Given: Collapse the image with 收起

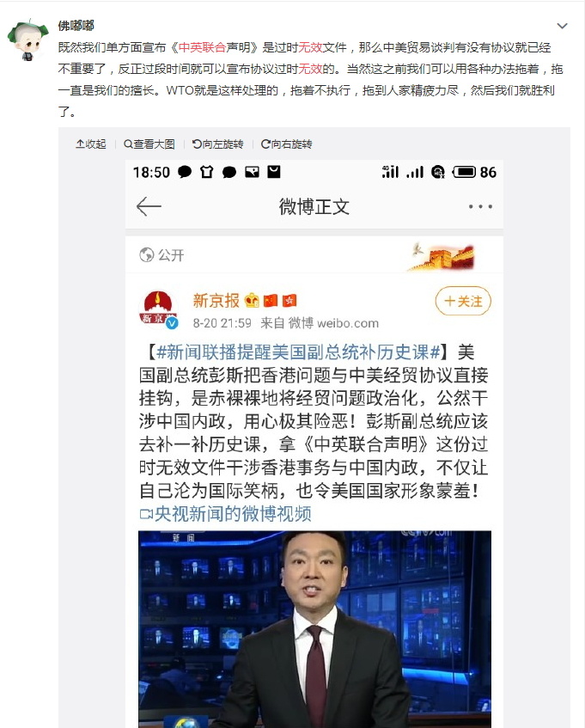Looking at the screenshot, I should 91,144.
